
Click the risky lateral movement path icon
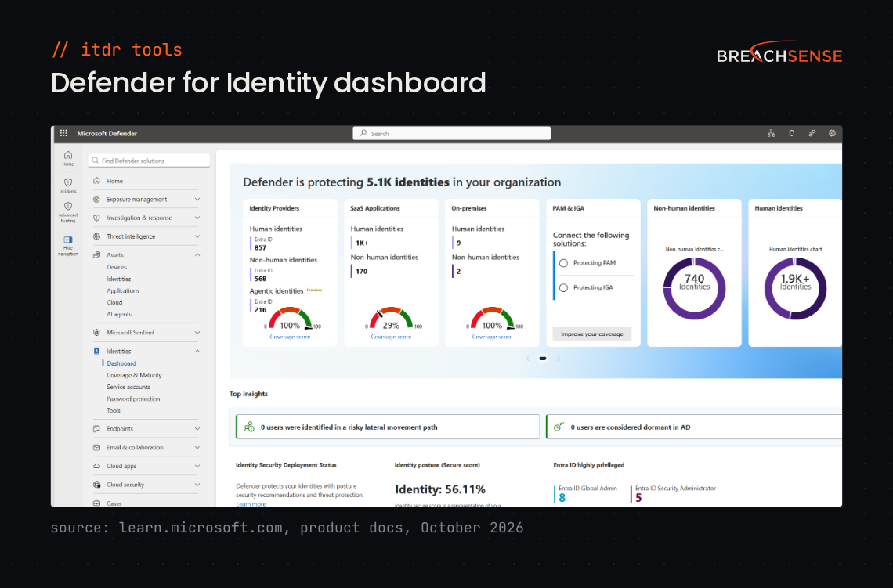pos(249,427)
